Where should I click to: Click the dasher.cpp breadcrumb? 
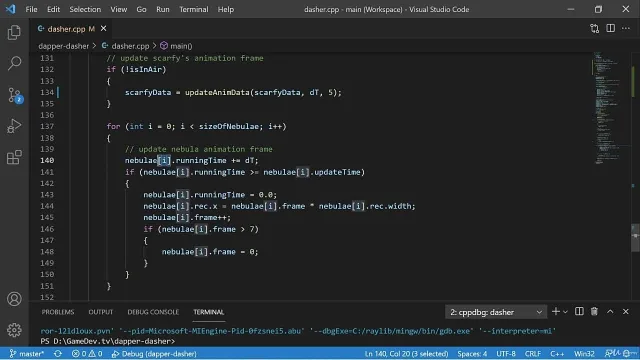click(126, 46)
